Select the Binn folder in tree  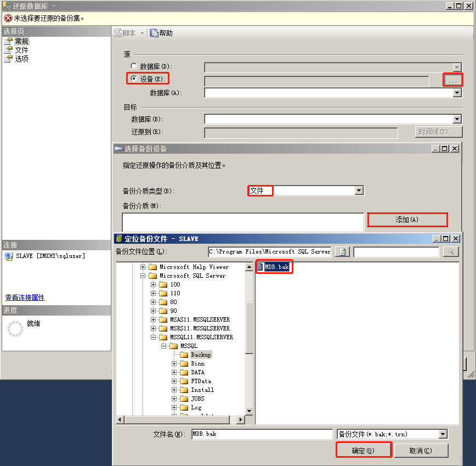197,363
